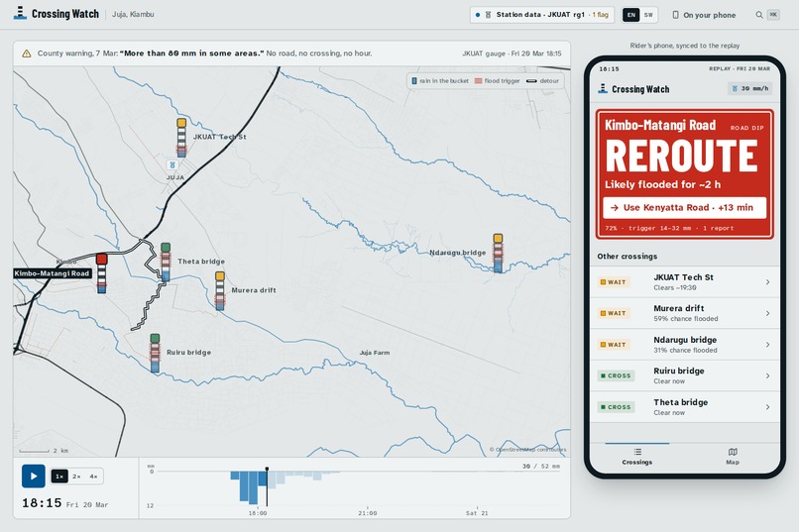The height and width of the screenshot is (532, 799).
Task: Click the keyboard shortcut badge beside search
Action: pos(773,15)
